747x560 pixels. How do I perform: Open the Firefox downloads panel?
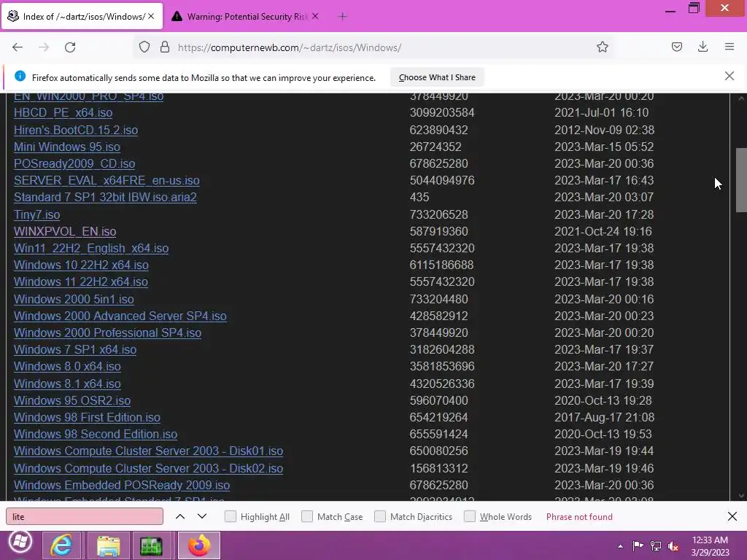pyautogui.click(x=703, y=47)
